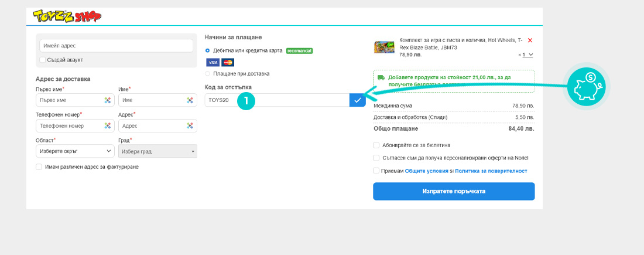
Task: Click the Visa card icon
Action: pyautogui.click(x=213, y=63)
